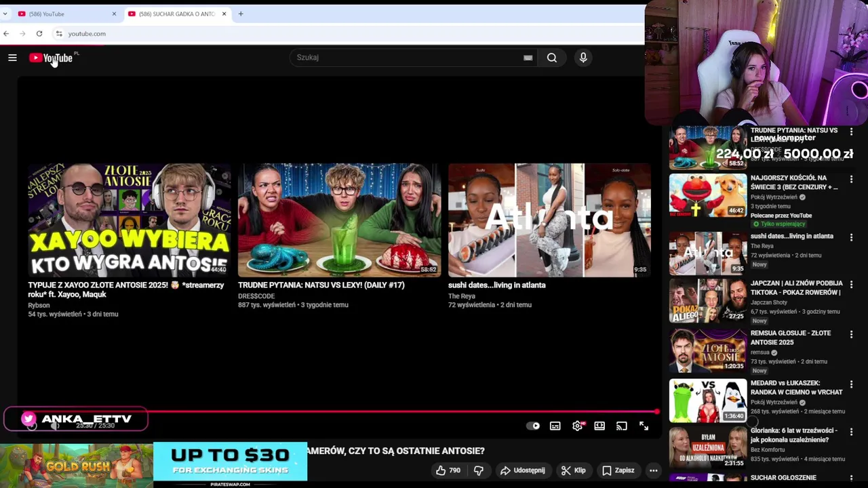
Task: Close the SUCHAR GADKA tab
Action: [224, 14]
